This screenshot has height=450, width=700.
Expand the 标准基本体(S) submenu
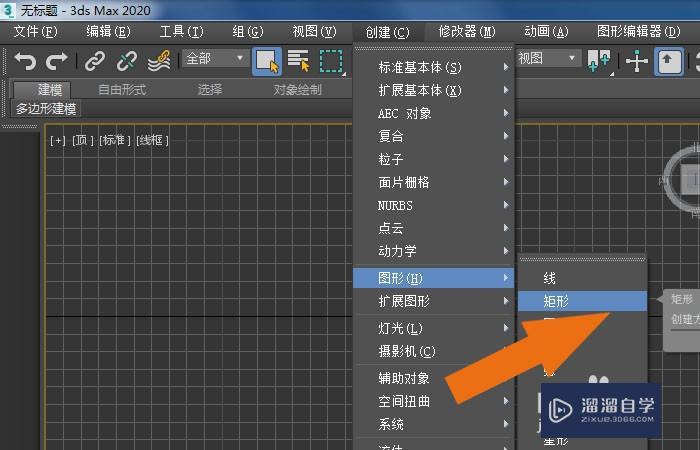coord(433,67)
